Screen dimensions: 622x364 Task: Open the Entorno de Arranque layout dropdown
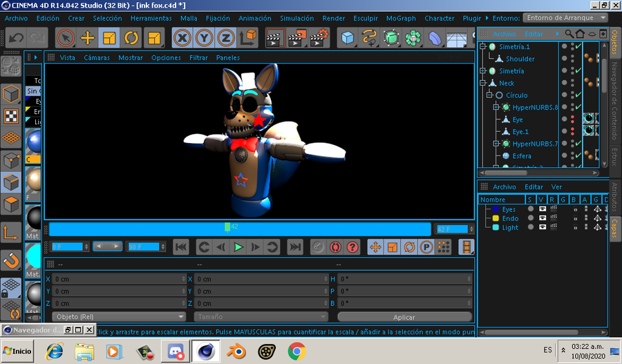tap(565, 18)
